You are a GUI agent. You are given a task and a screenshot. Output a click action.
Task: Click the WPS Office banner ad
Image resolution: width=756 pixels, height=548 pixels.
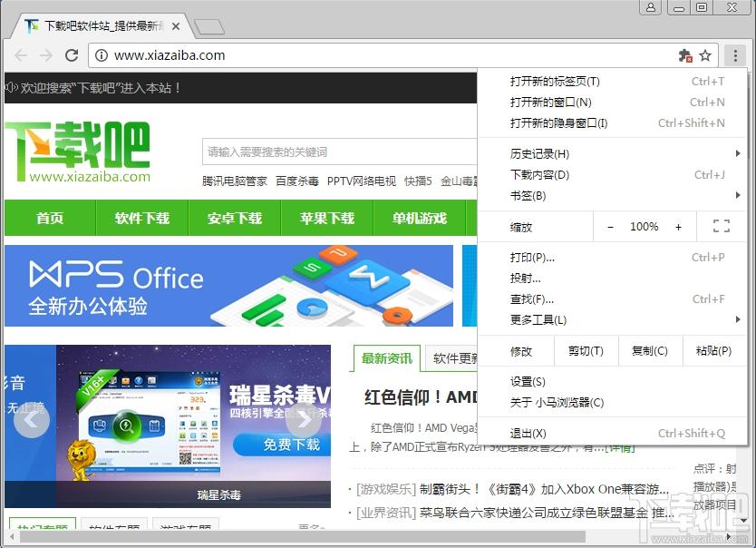click(x=229, y=286)
